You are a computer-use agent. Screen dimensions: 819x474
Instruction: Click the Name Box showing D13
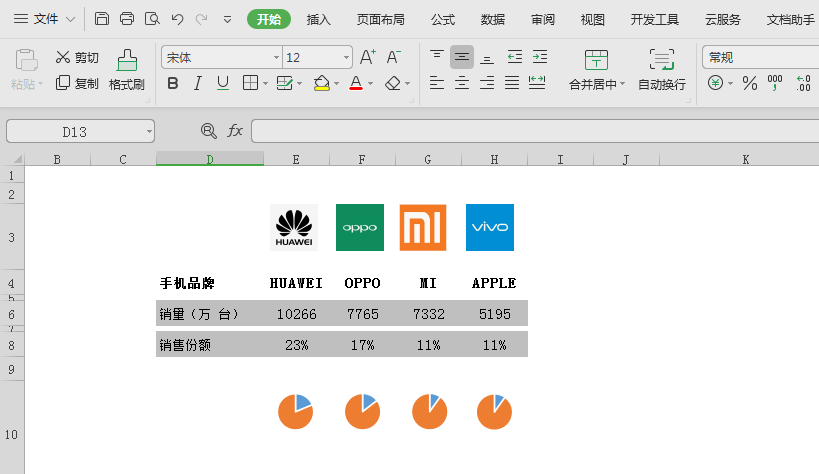point(80,132)
